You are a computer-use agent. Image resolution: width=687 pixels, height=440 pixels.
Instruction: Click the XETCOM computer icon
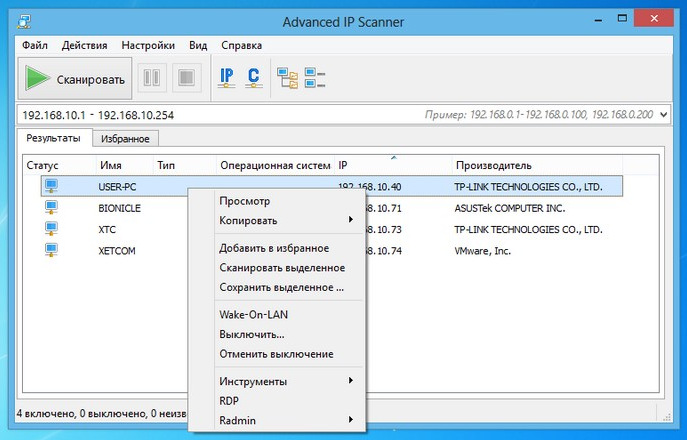51,250
